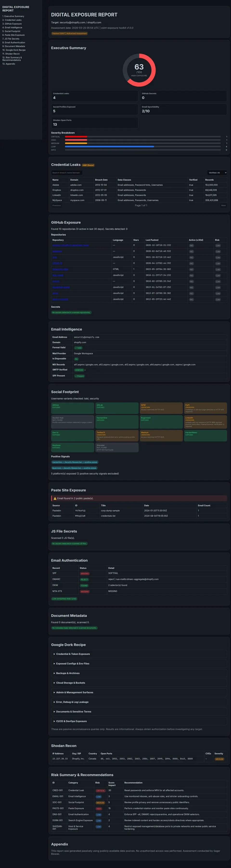The height and width of the screenshot is (868, 231).
Task: Click the Credential Leaks summary tile
Action: point(95,96)
